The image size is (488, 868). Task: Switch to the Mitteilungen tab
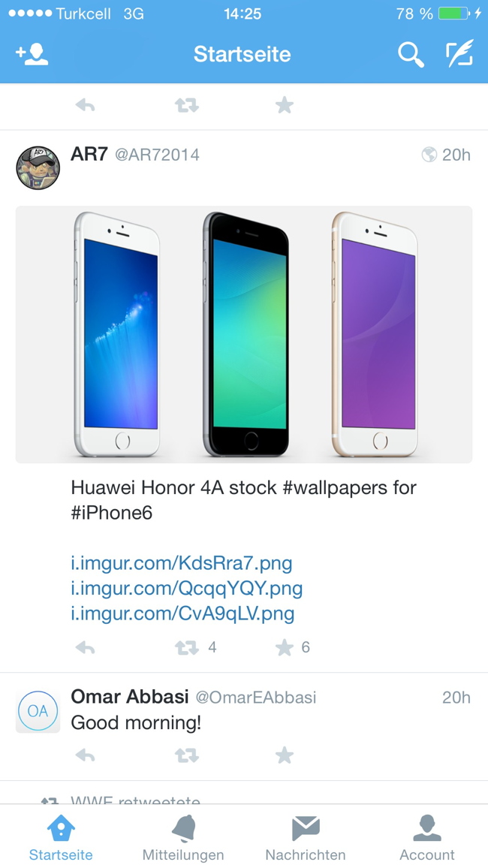tap(183, 837)
